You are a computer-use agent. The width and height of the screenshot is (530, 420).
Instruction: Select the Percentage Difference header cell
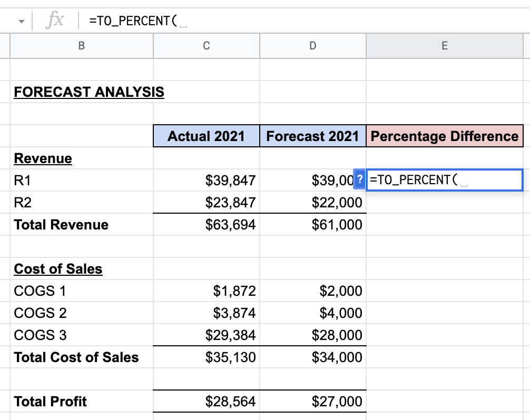point(445,136)
